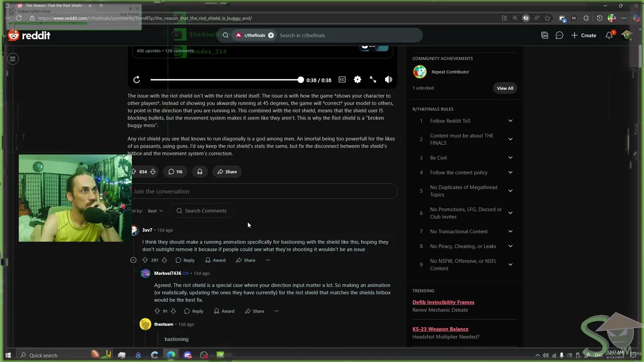The image size is (644, 362).
Task: Give an award to the post
Action: pos(200,172)
